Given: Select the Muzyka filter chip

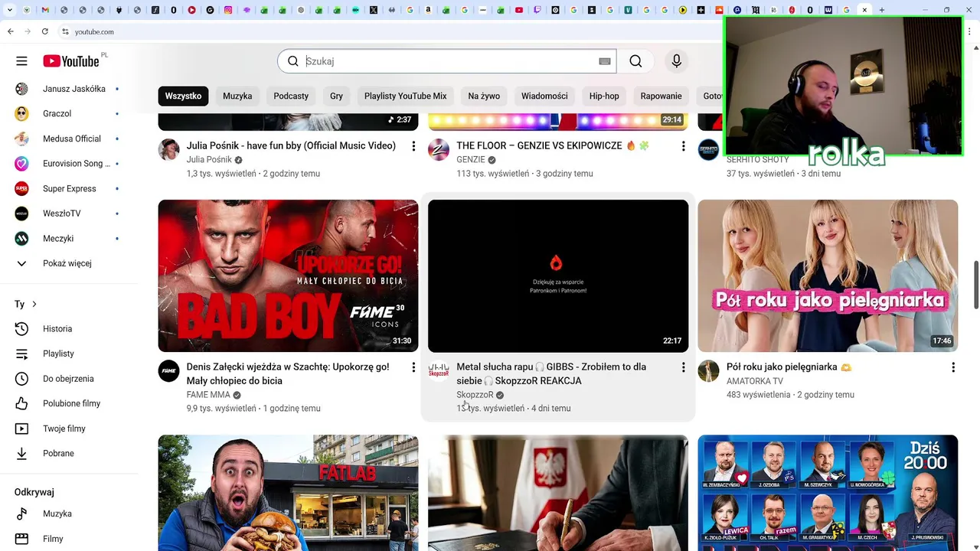Looking at the screenshot, I should 237,96.
